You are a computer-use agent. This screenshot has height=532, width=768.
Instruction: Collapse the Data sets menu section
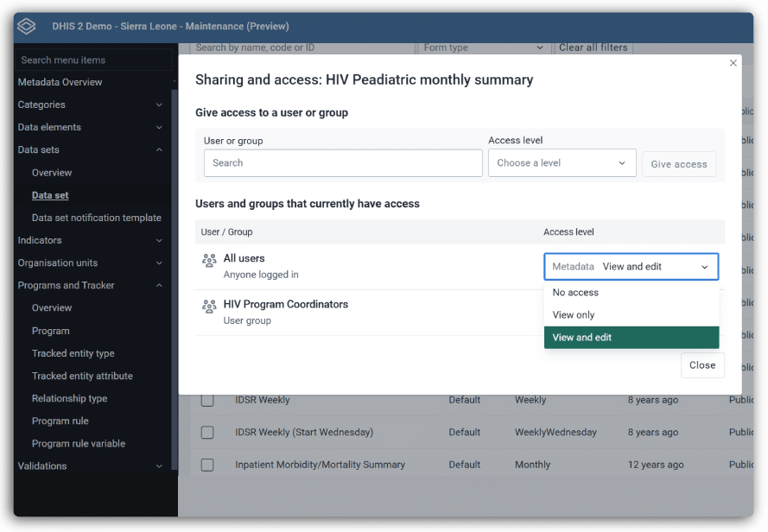[159, 150]
